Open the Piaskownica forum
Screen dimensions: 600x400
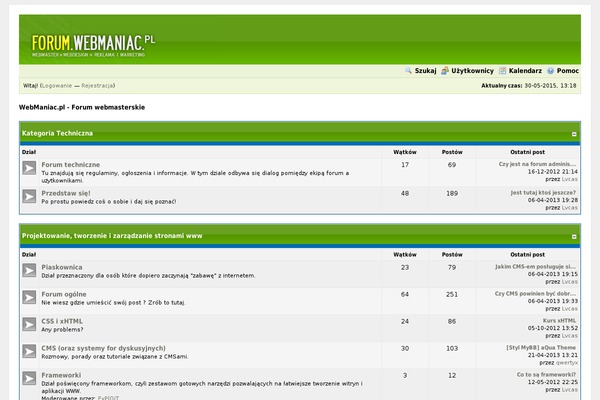point(62,267)
